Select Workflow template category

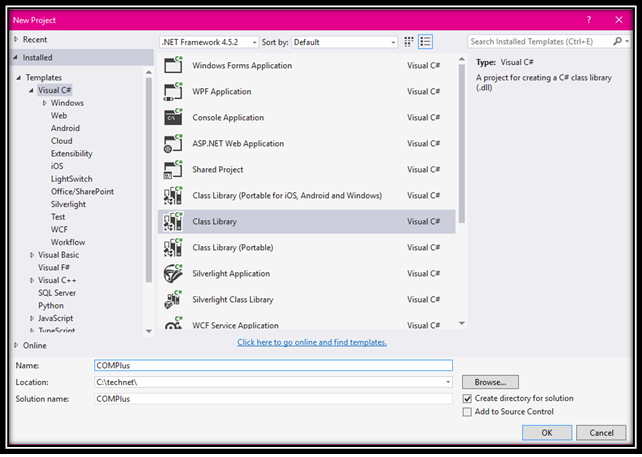(x=68, y=242)
